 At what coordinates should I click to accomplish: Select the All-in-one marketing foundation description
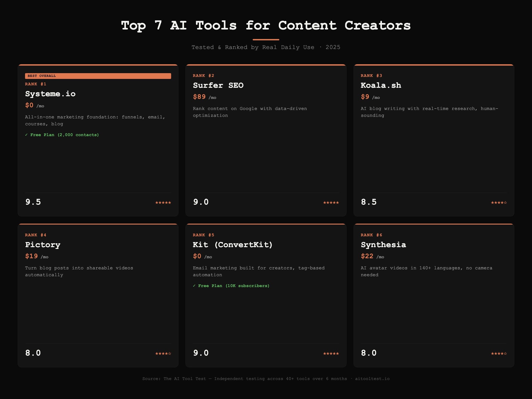(95, 120)
